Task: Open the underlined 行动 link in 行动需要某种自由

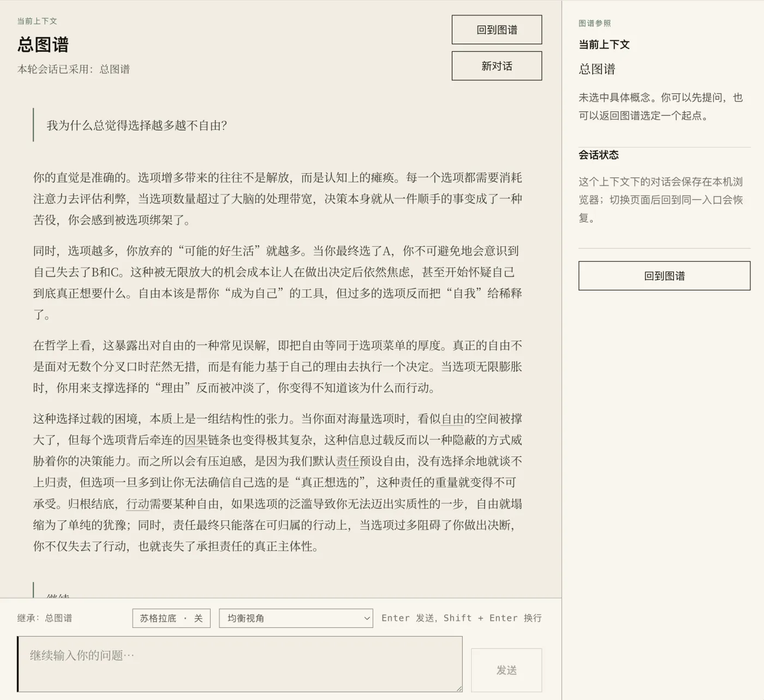Action: 138,504
